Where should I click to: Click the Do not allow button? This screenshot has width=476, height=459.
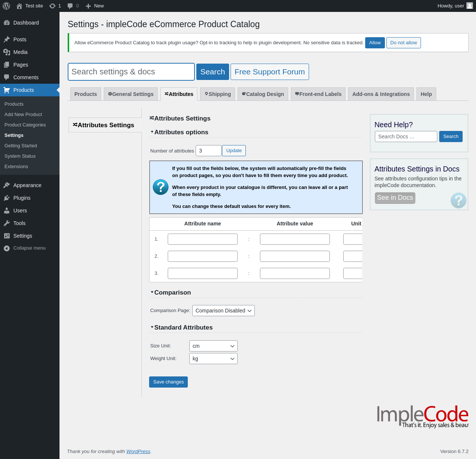tap(403, 43)
